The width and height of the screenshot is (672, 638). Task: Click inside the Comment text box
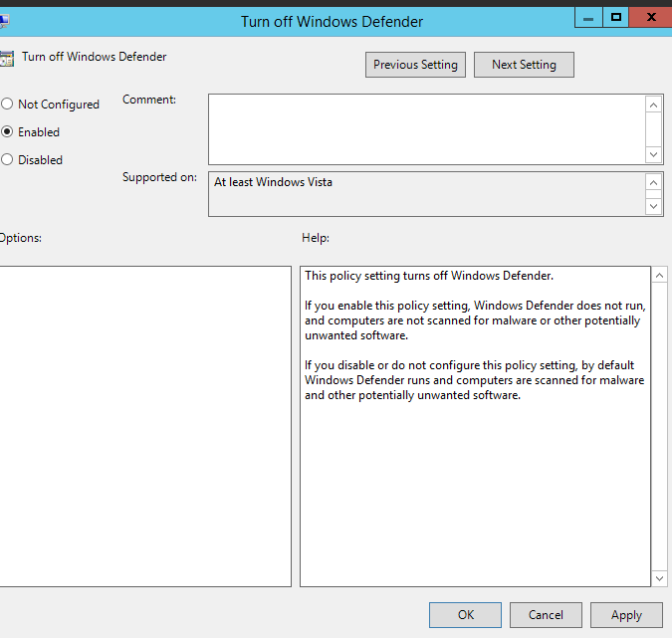click(426, 129)
